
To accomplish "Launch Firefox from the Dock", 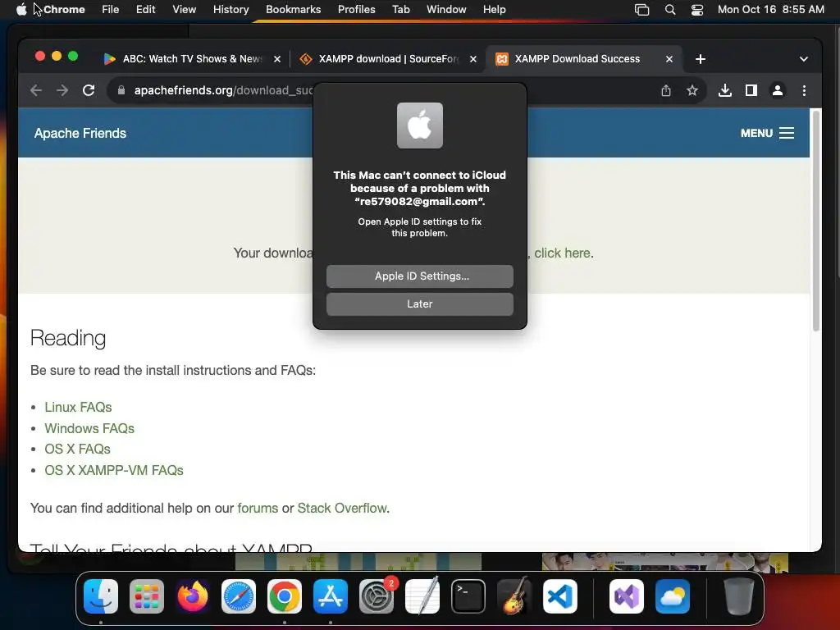I will [x=193, y=596].
